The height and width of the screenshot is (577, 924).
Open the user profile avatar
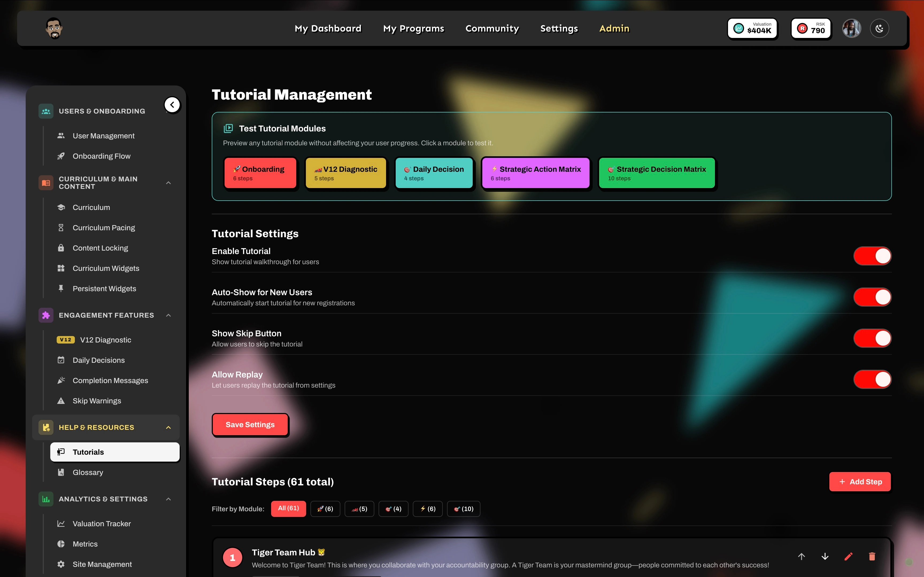[x=852, y=29]
